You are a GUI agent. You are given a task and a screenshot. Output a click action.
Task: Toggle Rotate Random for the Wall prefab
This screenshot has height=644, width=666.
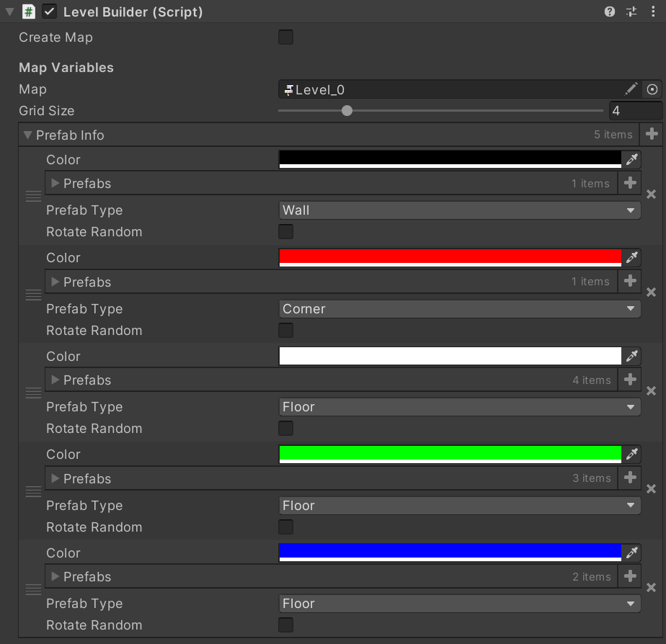[x=285, y=231]
